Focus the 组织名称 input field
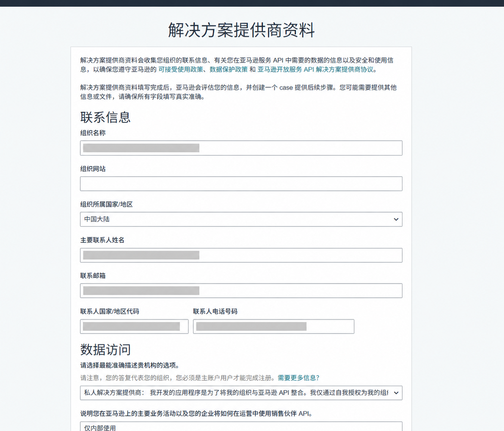The image size is (504, 431). pos(241,148)
